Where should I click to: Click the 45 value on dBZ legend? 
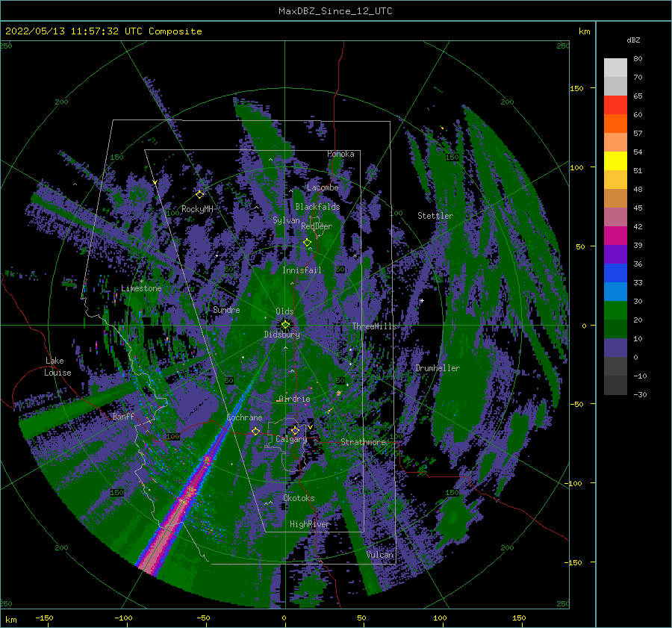638,208
